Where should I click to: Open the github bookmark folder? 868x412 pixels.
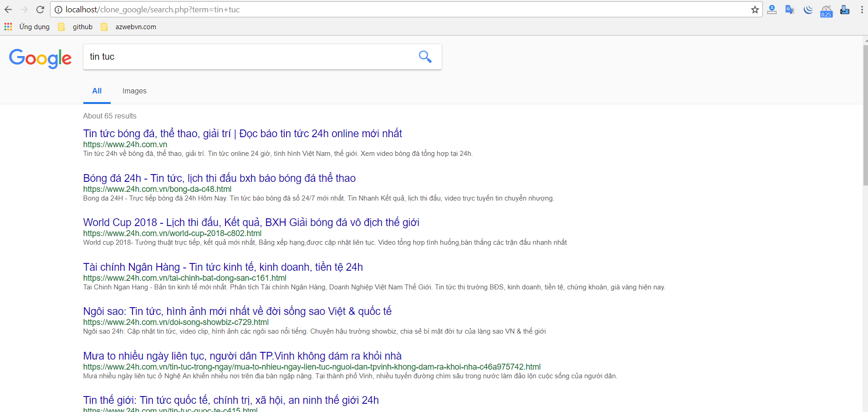pos(76,27)
